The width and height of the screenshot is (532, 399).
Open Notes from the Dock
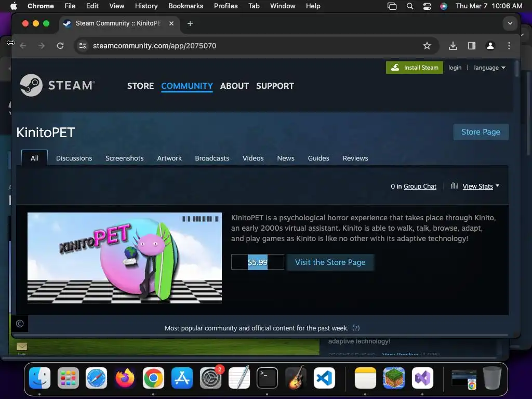pyautogui.click(x=365, y=378)
